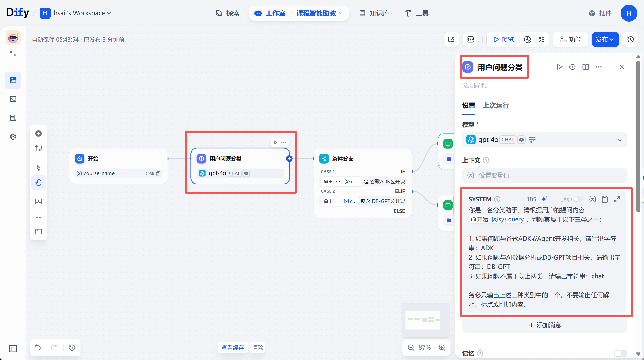Click the Dify logo
Viewport: 644px width, 360px height.
point(18,12)
